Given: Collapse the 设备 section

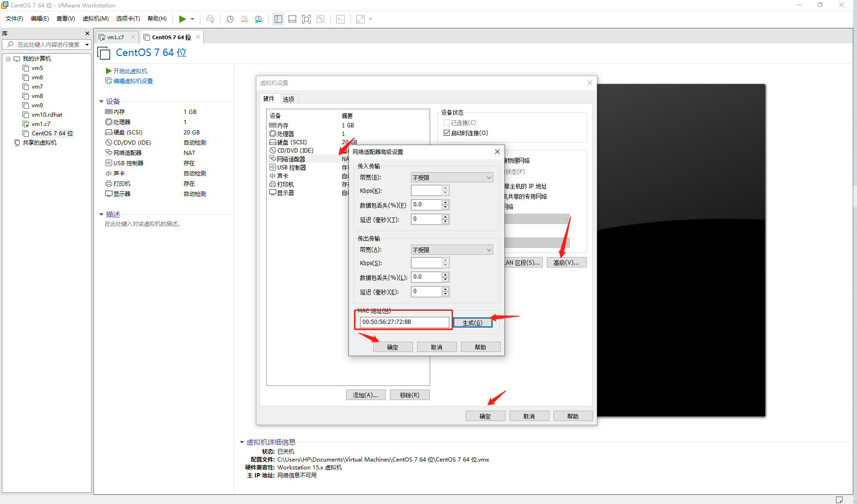Looking at the screenshot, I should point(101,101).
